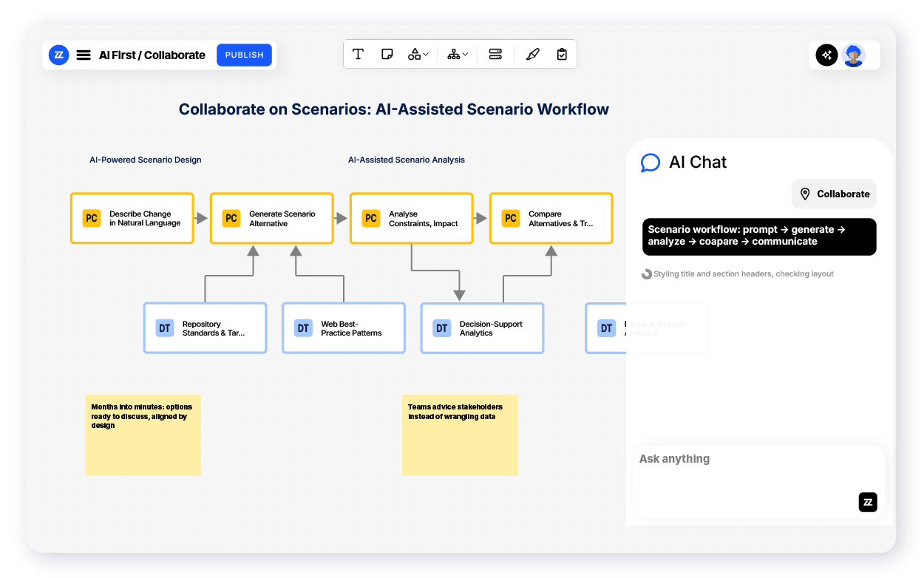The height and width of the screenshot is (578, 924).
Task: Open the AI sparkle assistant button
Action: (826, 55)
